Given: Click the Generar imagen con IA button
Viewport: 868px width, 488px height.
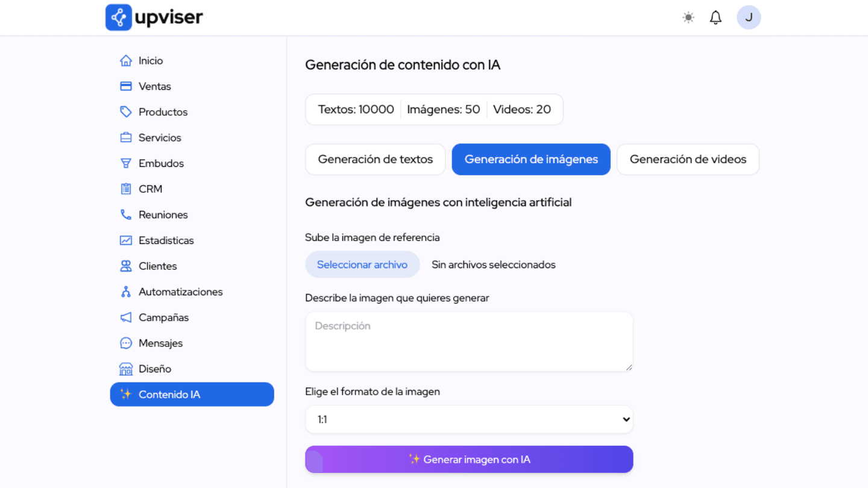Looking at the screenshot, I should point(469,459).
